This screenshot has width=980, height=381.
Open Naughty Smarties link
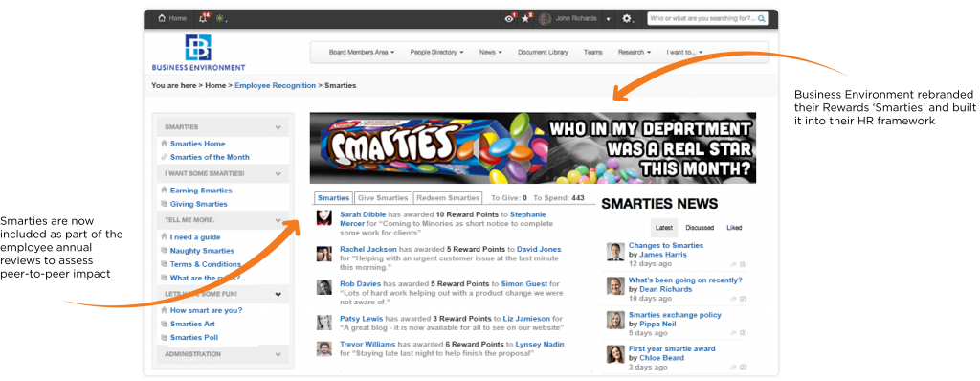pos(202,251)
